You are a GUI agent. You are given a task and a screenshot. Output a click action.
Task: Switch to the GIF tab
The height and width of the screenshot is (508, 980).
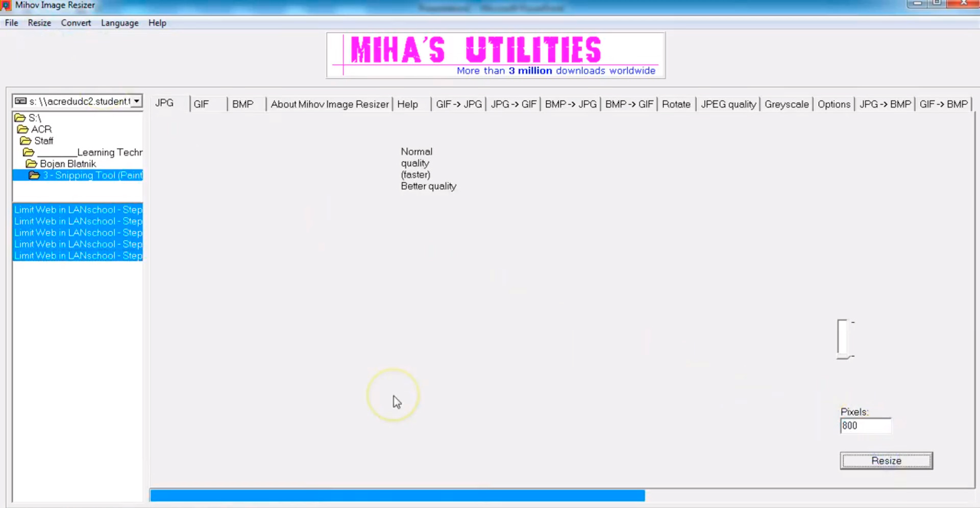[x=201, y=104]
